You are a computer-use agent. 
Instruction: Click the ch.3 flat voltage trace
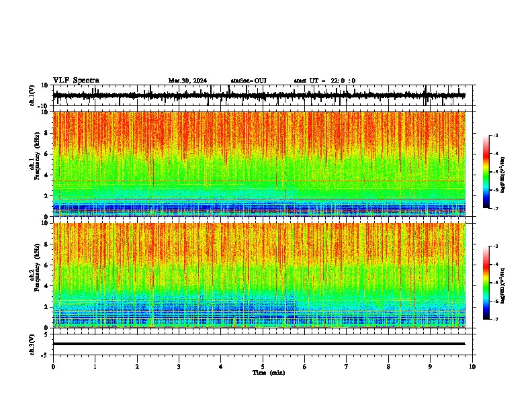click(259, 344)
